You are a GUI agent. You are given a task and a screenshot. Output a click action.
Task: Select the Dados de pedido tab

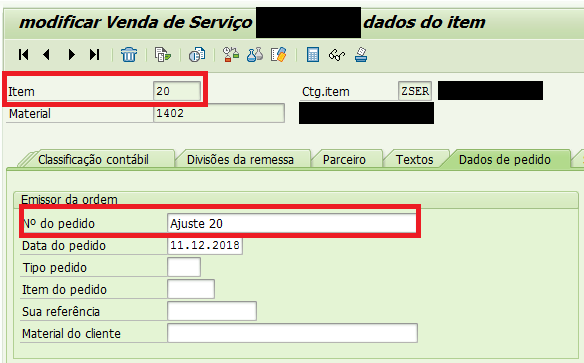[505, 160]
